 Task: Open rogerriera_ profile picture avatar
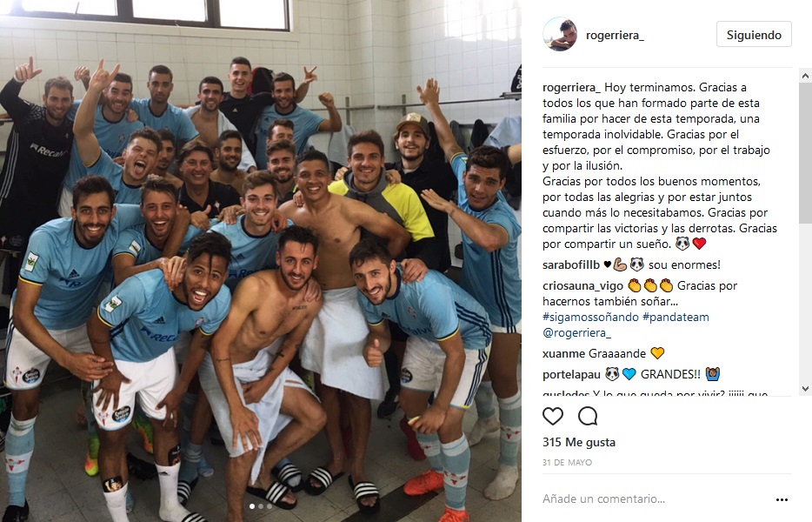(560, 34)
